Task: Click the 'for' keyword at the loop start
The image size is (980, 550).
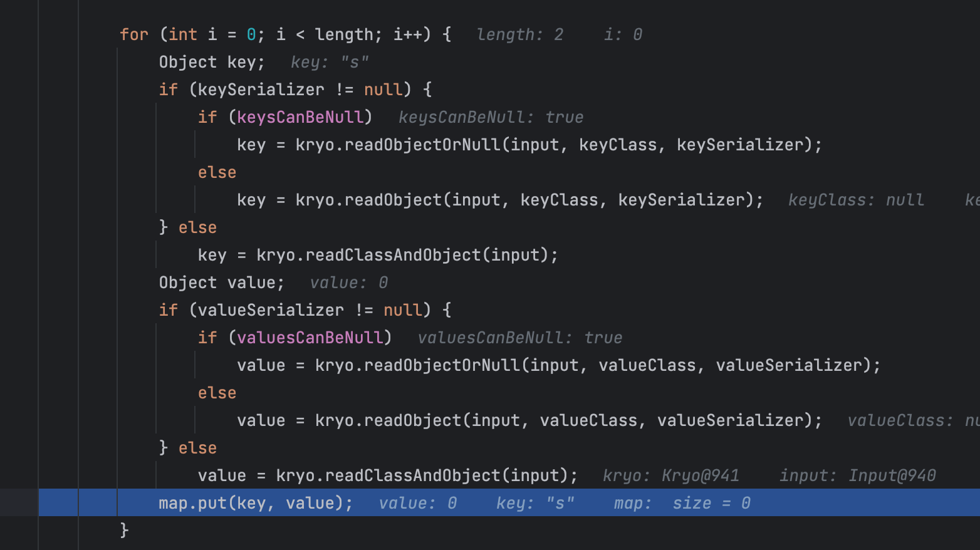Action: 134,34
